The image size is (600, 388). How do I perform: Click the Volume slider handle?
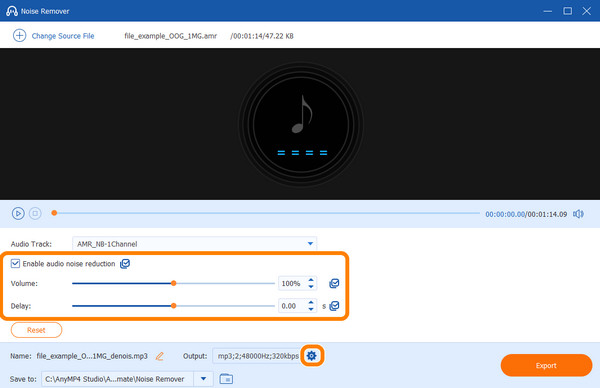174,284
